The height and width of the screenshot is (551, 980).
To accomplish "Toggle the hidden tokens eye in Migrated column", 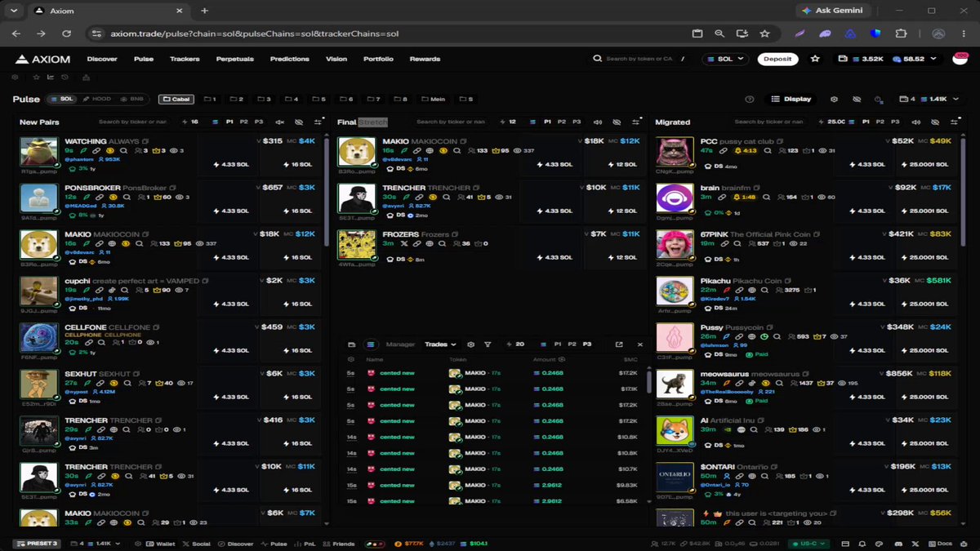I will pyautogui.click(x=936, y=122).
